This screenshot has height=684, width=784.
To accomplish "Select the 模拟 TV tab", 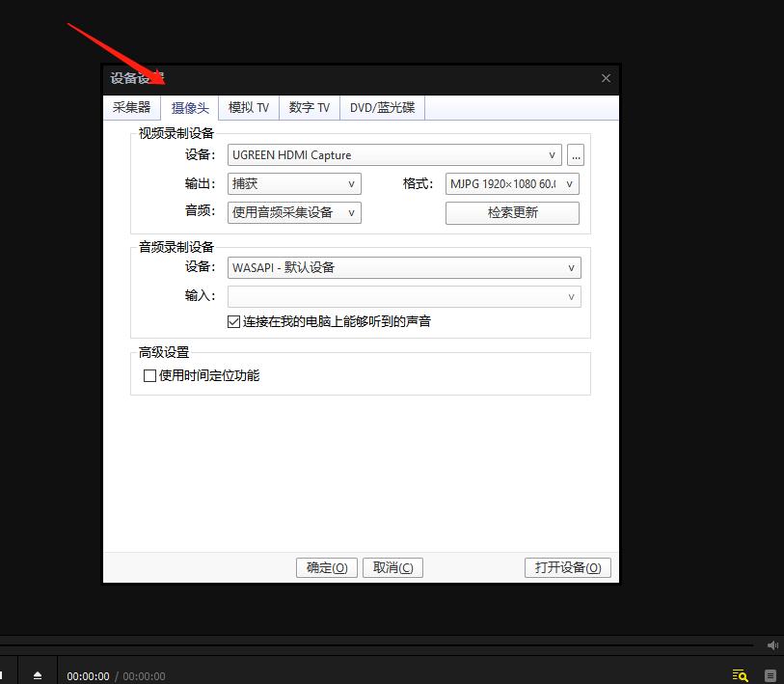I will [x=249, y=107].
